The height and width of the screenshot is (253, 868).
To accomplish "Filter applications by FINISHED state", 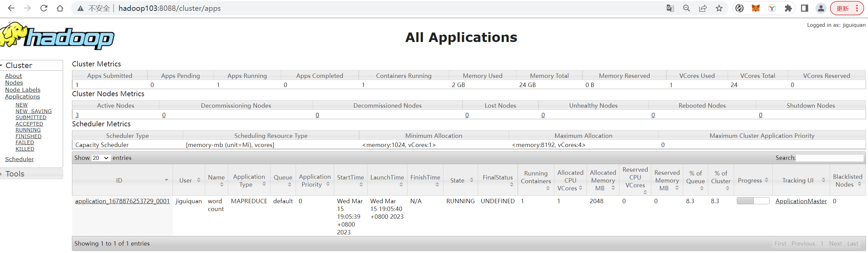I will point(28,136).
